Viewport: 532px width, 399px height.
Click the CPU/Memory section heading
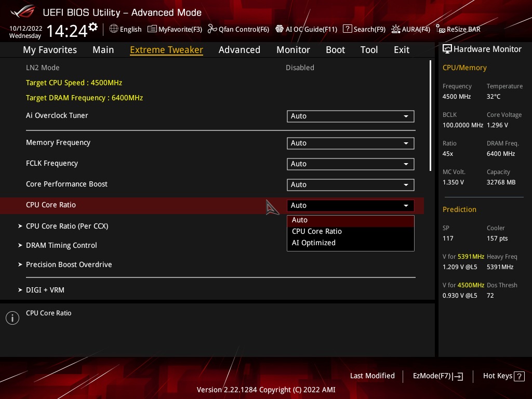pos(464,68)
